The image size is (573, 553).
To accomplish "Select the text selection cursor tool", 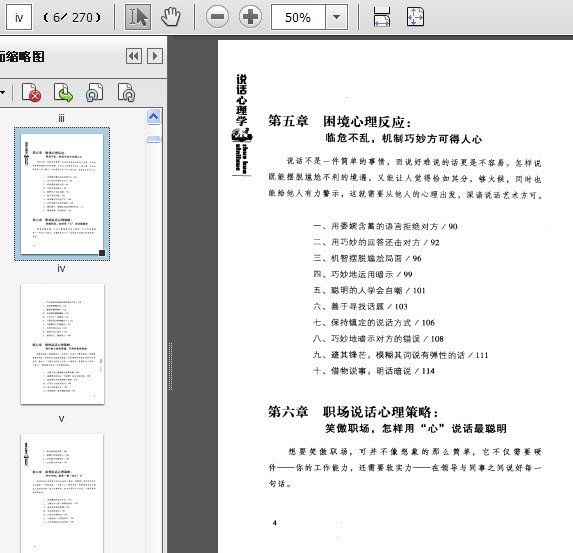I will 138,17.
